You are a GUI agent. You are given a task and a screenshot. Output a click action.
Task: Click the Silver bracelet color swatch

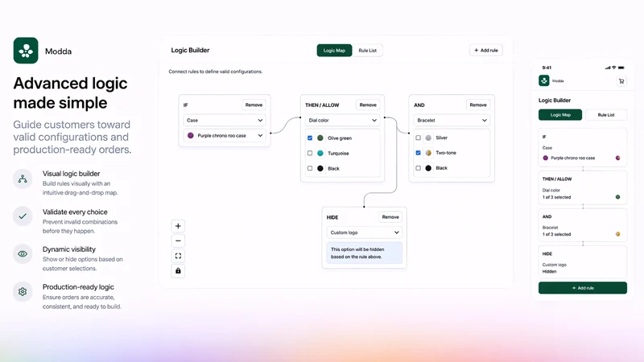point(428,138)
